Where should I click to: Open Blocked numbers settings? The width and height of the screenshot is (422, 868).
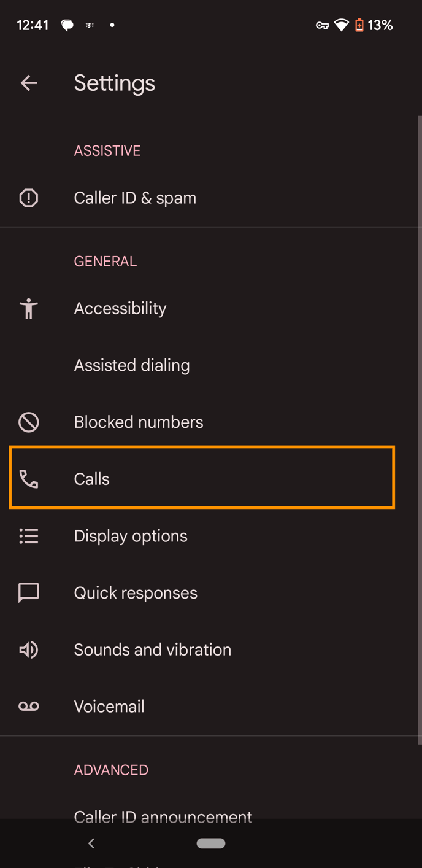pos(139,422)
